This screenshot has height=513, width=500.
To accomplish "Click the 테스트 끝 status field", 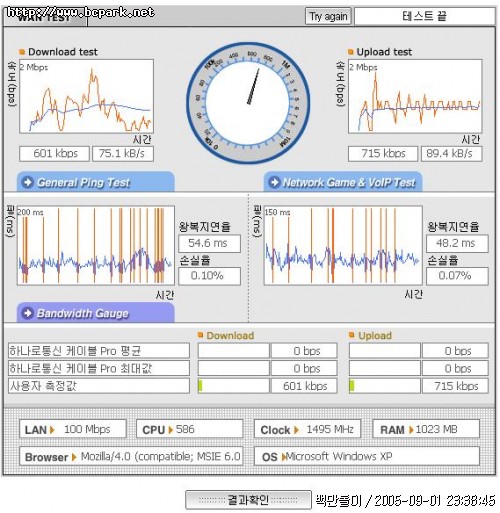I will [425, 16].
